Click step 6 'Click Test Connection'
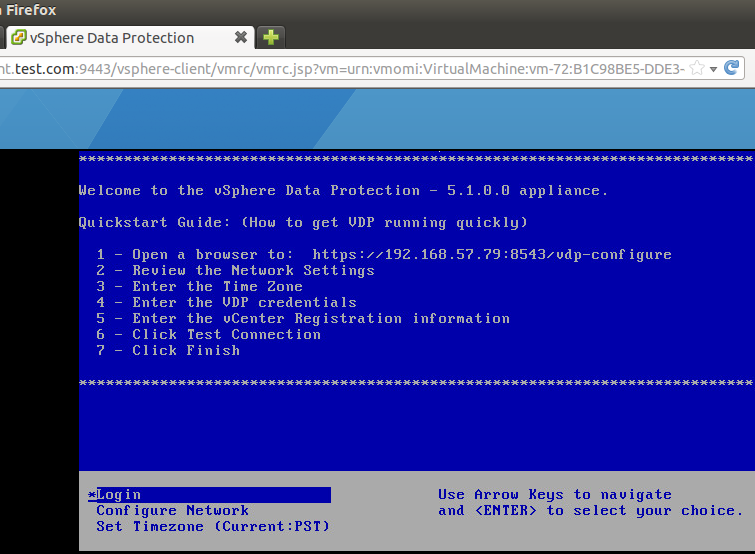The height and width of the screenshot is (554, 755). [x=208, y=334]
